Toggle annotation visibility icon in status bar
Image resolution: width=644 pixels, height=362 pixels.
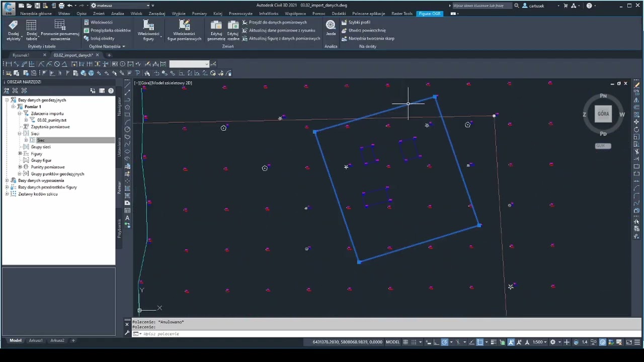click(511, 342)
